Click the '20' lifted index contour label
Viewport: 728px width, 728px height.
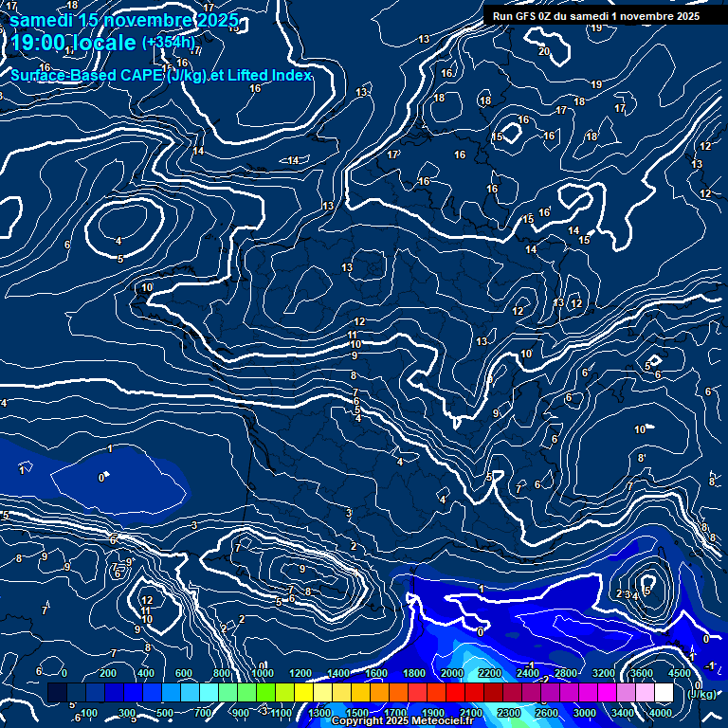click(544, 51)
